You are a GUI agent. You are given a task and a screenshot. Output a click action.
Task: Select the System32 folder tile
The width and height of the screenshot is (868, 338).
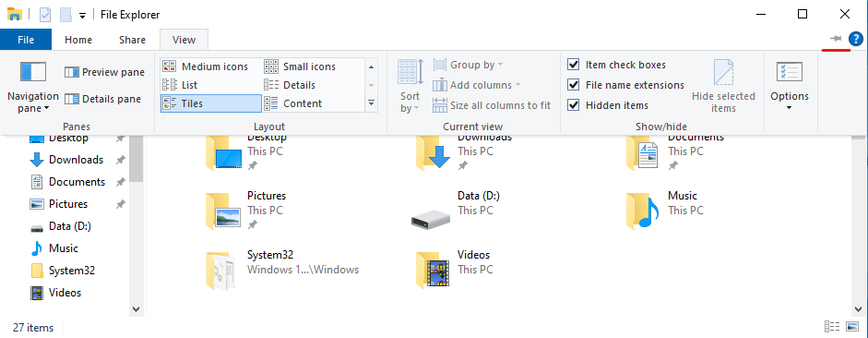281,270
